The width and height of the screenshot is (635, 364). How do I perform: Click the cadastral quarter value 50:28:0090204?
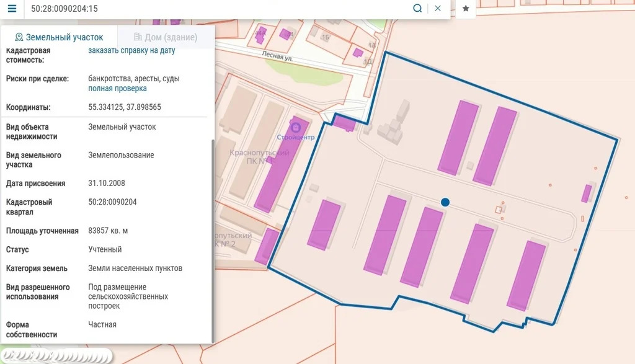pos(112,202)
